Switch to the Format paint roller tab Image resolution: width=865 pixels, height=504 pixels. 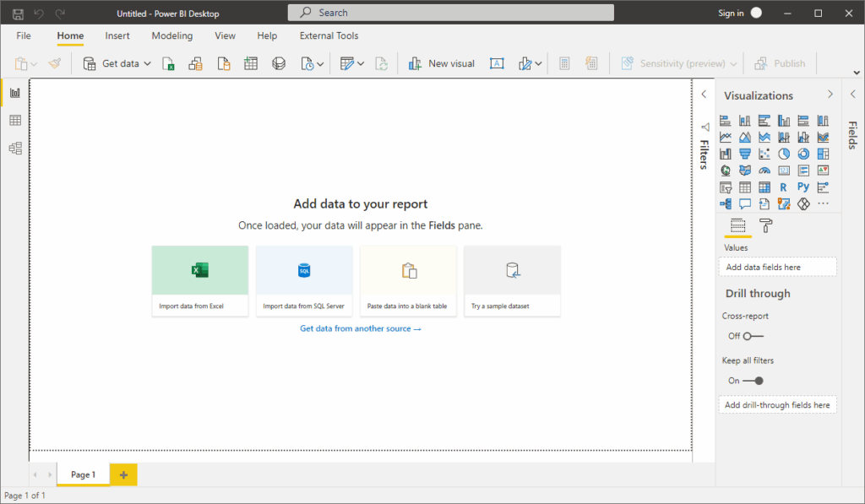[765, 225]
